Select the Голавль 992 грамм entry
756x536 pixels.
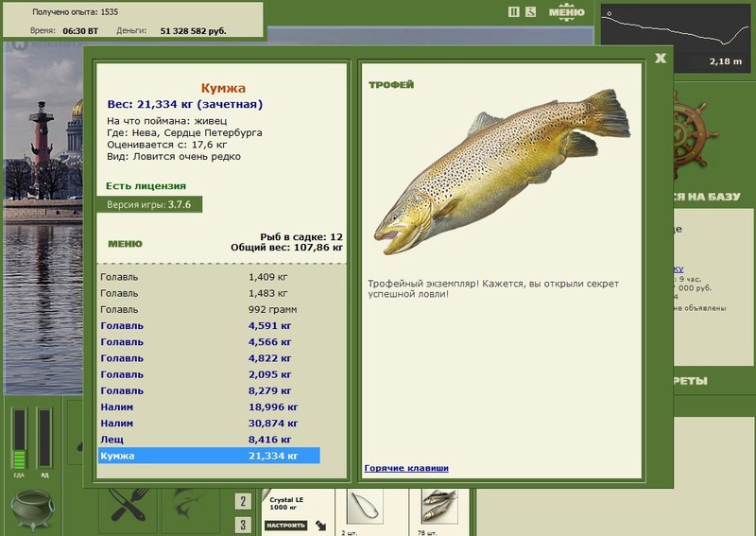(x=209, y=309)
